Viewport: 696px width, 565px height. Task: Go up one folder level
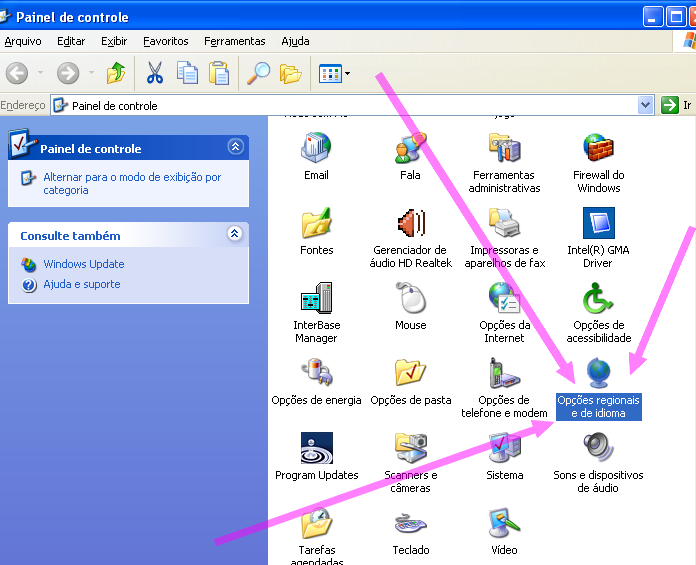click(116, 73)
